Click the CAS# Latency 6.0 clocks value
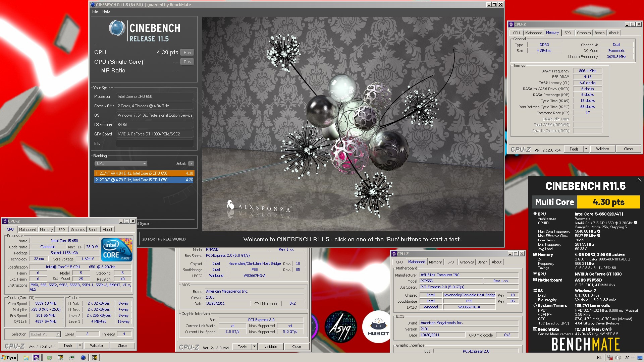 point(588,83)
